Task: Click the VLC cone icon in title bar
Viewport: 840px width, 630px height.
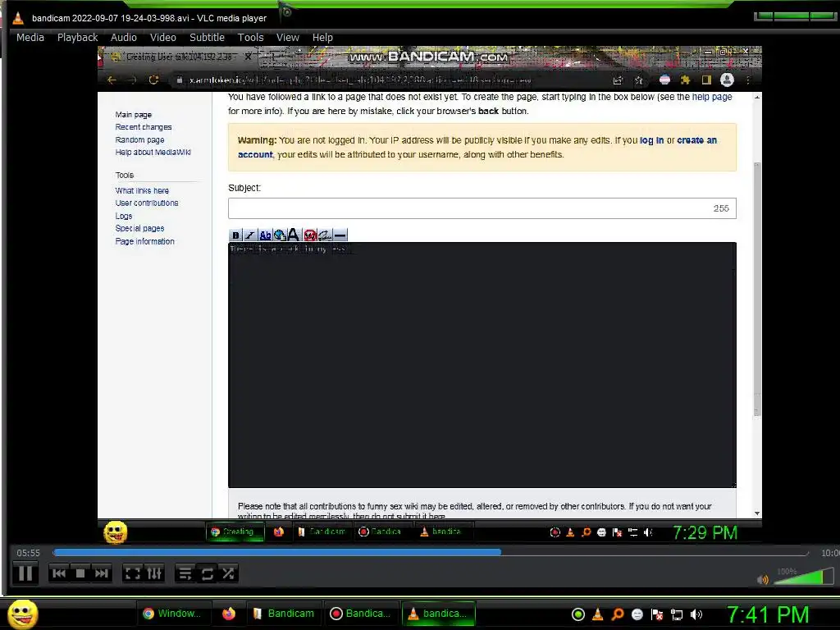Action: point(18,18)
